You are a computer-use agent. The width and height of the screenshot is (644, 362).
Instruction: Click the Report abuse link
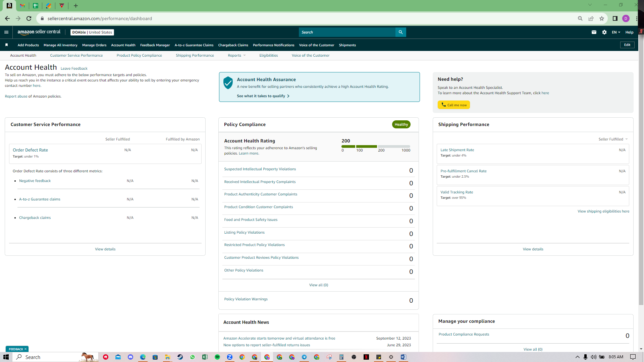tap(16, 96)
